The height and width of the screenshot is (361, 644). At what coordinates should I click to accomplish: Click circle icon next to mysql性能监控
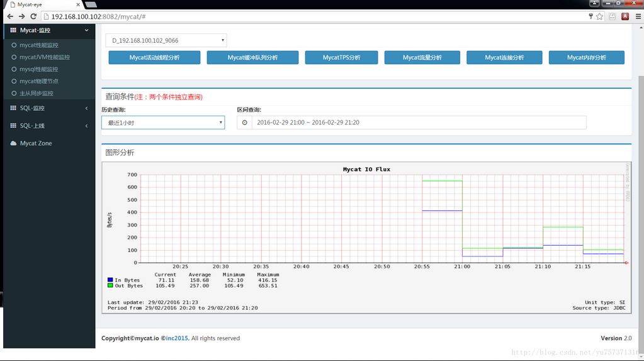click(x=14, y=69)
